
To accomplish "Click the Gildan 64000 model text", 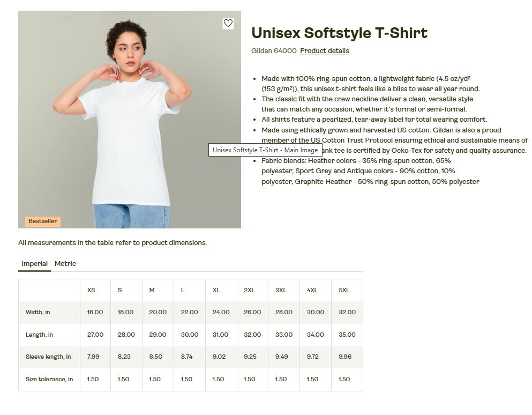I will pyautogui.click(x=274, y=51).
